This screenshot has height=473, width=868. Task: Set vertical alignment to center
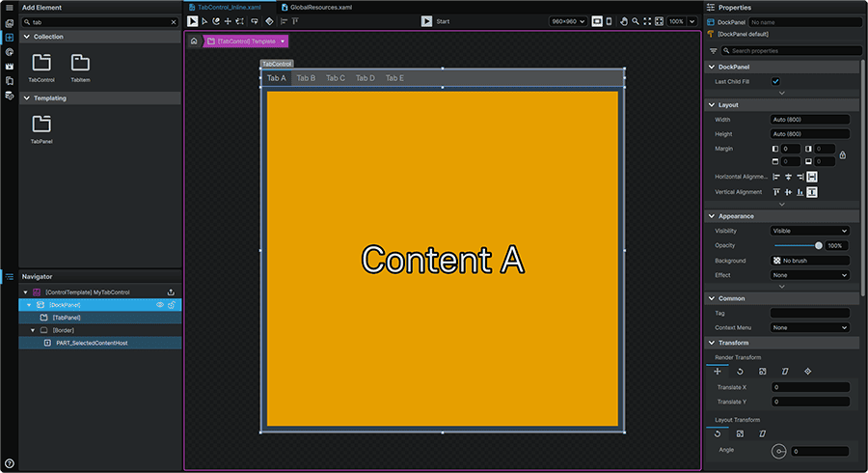pyautogui.click(x=788, y=192)
